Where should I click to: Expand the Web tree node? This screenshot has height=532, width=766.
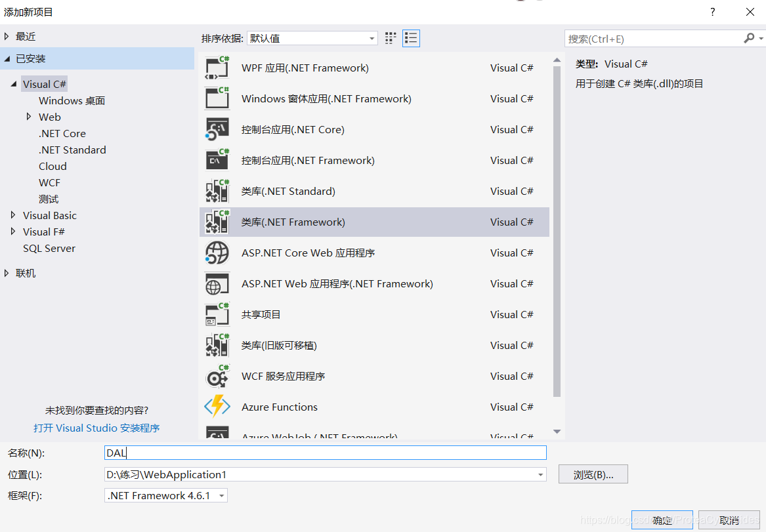pyautogui.click(x=28, y=117)
